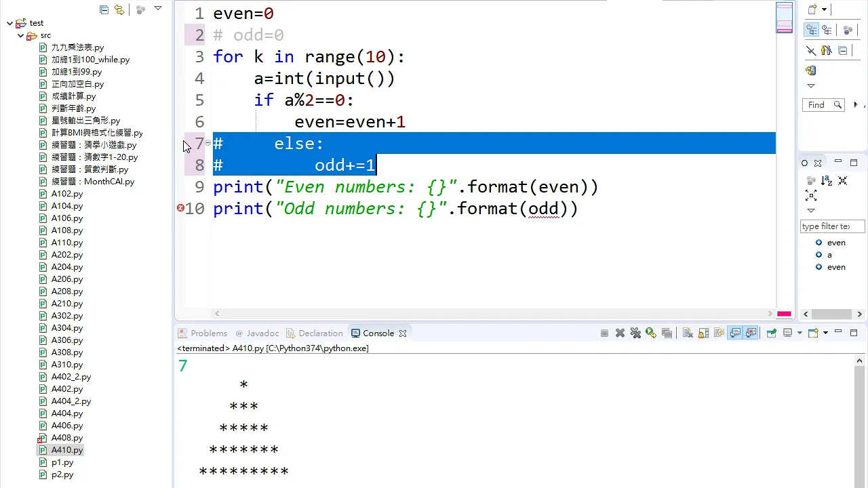
Task: Click the Terminate button in Console
Action: point(604,333)
